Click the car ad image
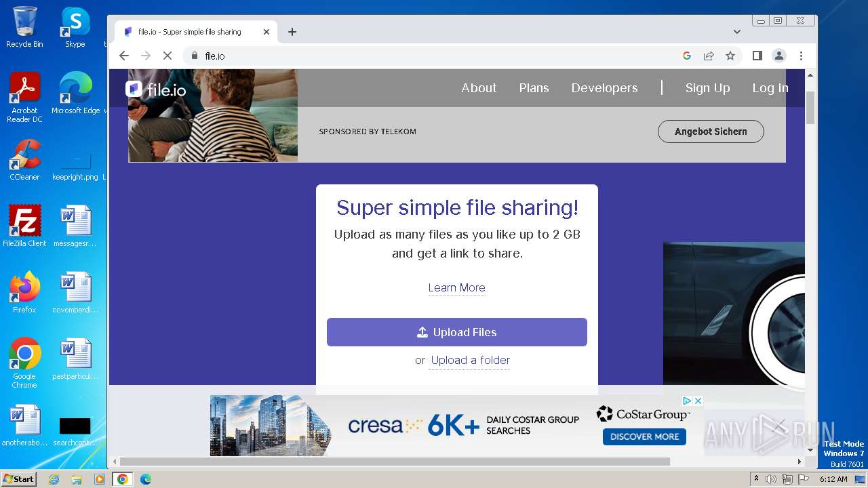The image size is (868, 488). click(734, 313)
